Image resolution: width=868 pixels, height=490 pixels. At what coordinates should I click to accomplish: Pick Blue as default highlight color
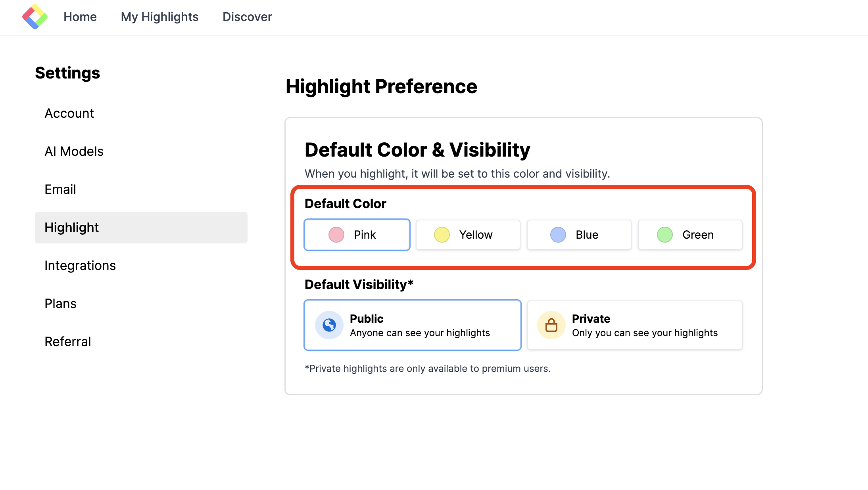click(579, 235)
